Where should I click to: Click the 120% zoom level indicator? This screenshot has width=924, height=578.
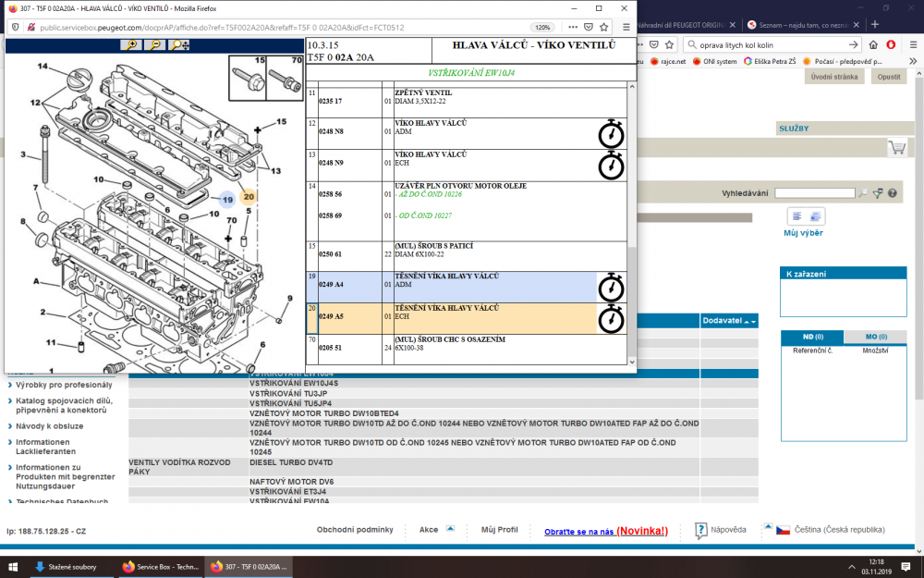(x=542, y=27)
